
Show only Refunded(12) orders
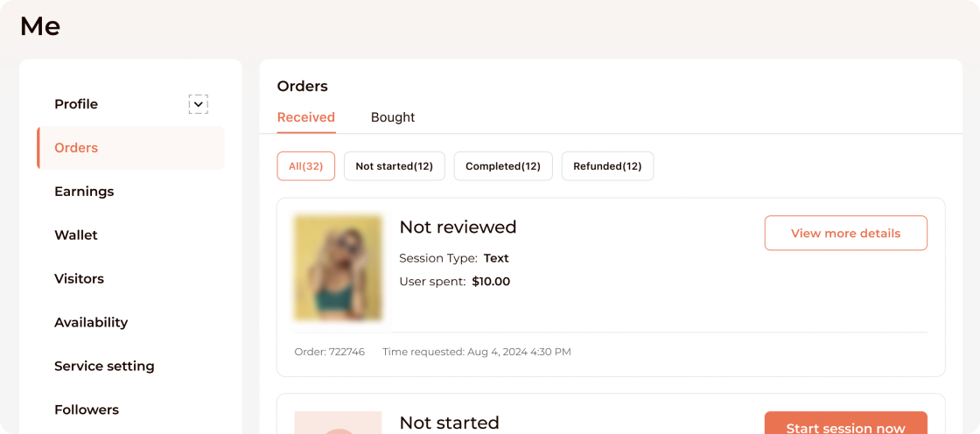[607, 166]
